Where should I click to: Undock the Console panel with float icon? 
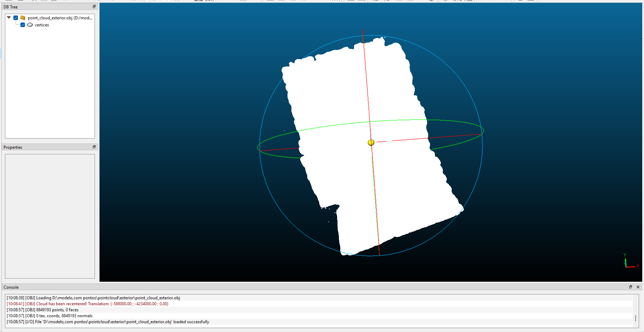631,287
